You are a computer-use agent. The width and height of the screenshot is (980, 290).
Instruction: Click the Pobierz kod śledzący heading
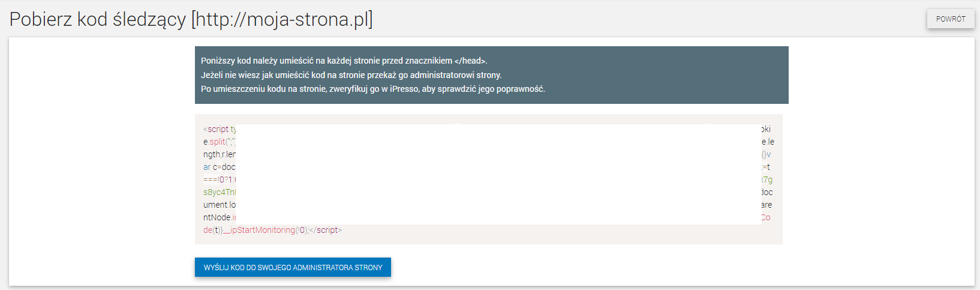pyautogui.click(x=98, y=19)
